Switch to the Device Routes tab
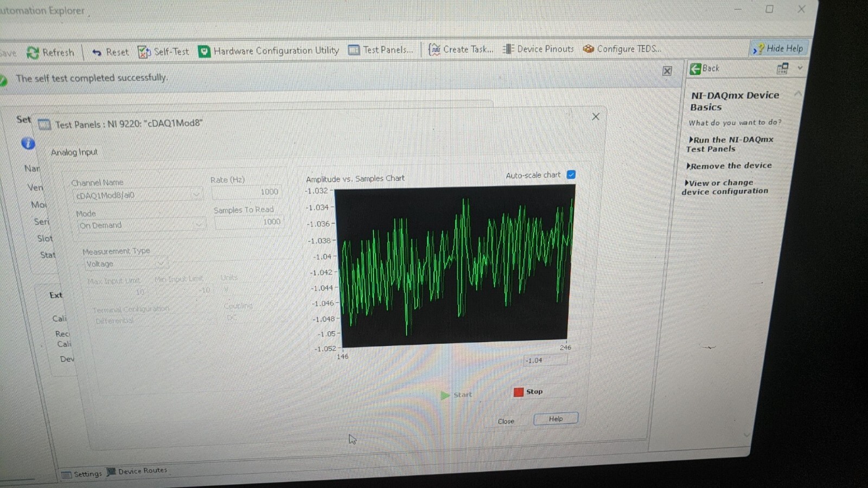 click(x=137, y=471)
